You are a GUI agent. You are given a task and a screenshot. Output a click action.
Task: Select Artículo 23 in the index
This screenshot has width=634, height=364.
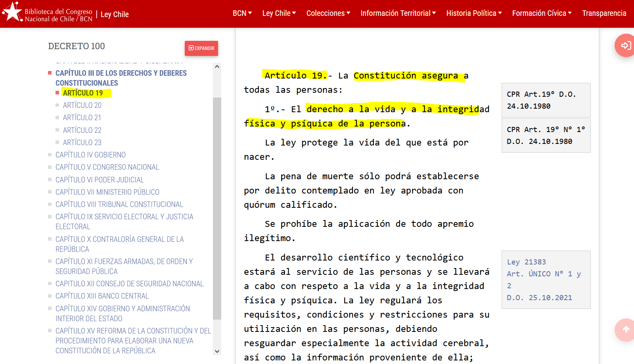[82, 142]
